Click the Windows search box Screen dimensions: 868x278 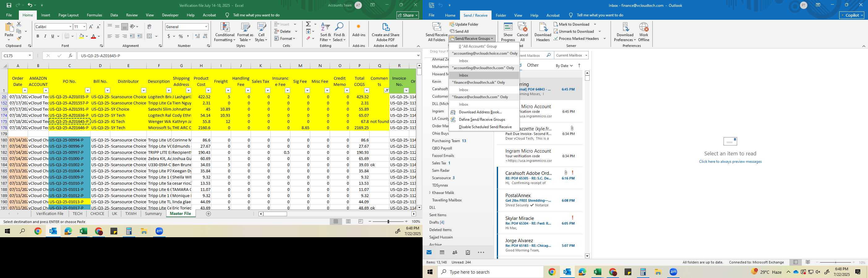[x=491, y=272]
